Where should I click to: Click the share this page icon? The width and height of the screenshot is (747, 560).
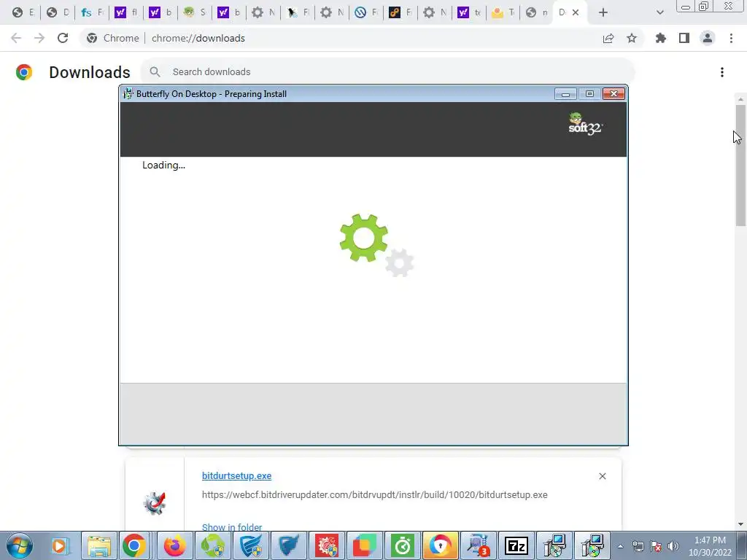(608, 39)
